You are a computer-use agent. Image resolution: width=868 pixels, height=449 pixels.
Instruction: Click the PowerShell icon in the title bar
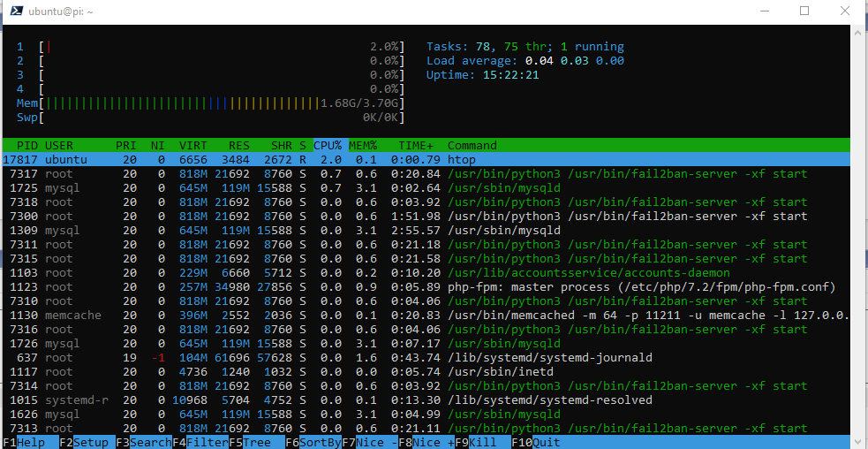pyautogui.click(x=13, y=11)
